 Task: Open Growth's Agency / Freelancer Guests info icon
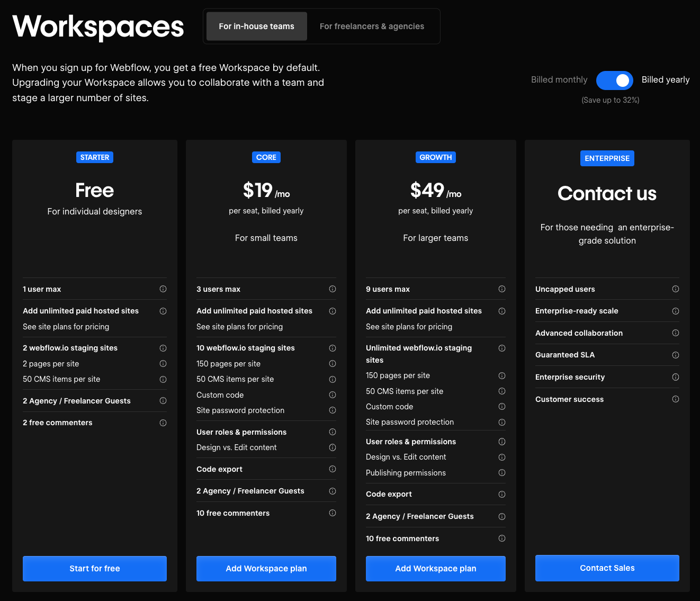[x=502, y=517]
